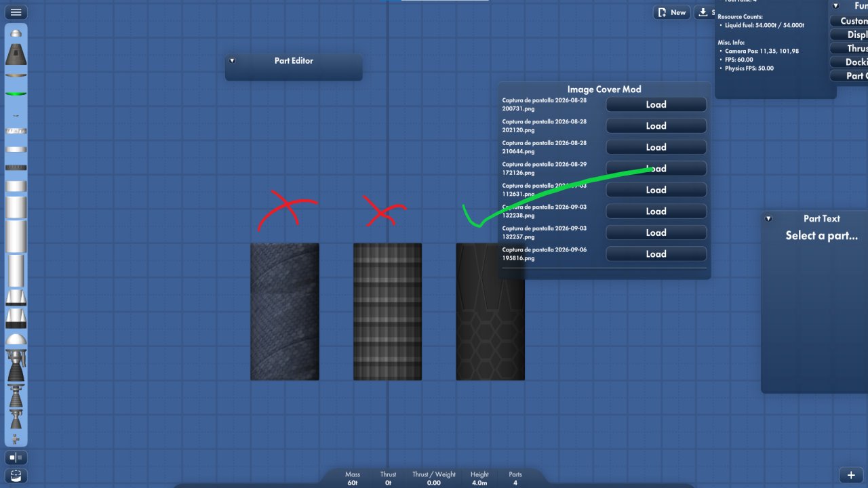
Task: Open the Custom... entry in top-right panel
Action: pos(849,21)
